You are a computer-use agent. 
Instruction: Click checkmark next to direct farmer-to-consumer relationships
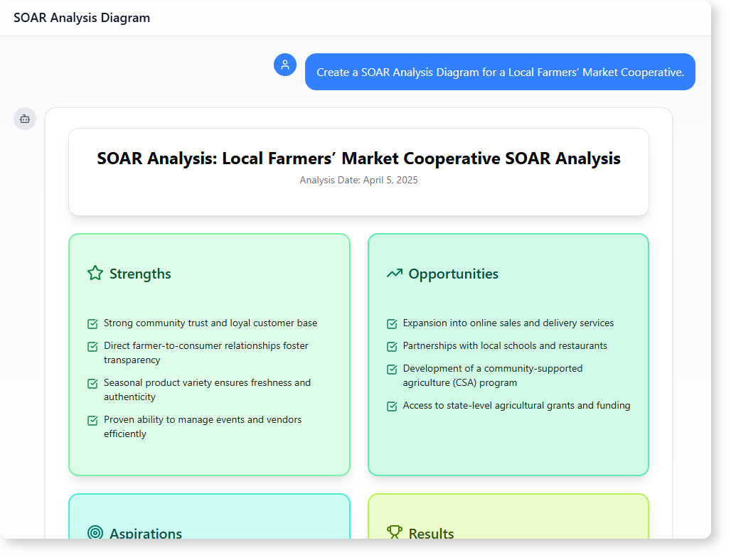[x=92, y=347]
